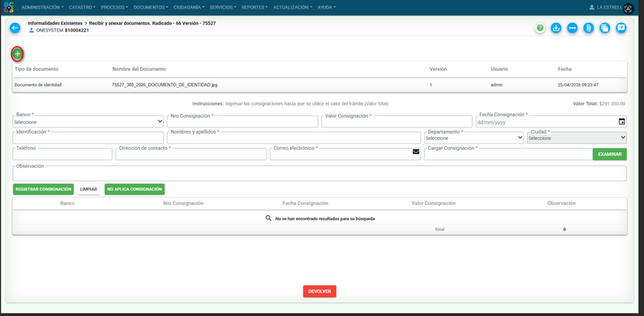Expand the Departamento dropdown
The image size is (644, 316).
click(474, 139)
